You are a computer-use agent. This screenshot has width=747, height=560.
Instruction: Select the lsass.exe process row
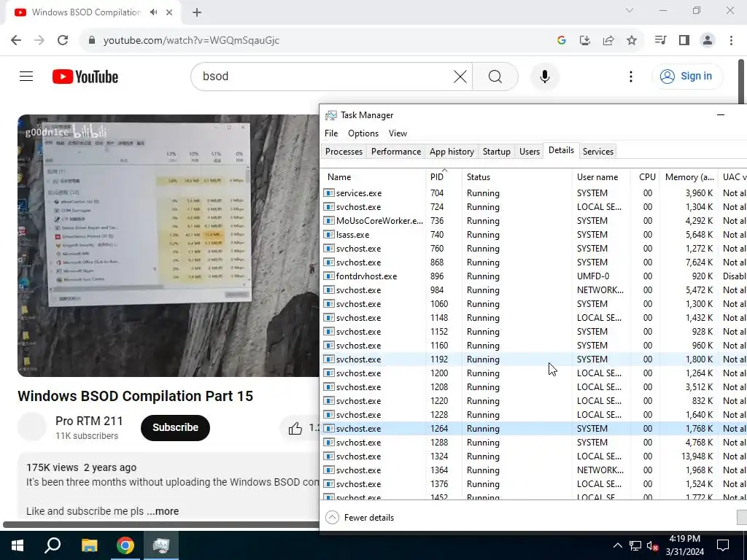535,235
